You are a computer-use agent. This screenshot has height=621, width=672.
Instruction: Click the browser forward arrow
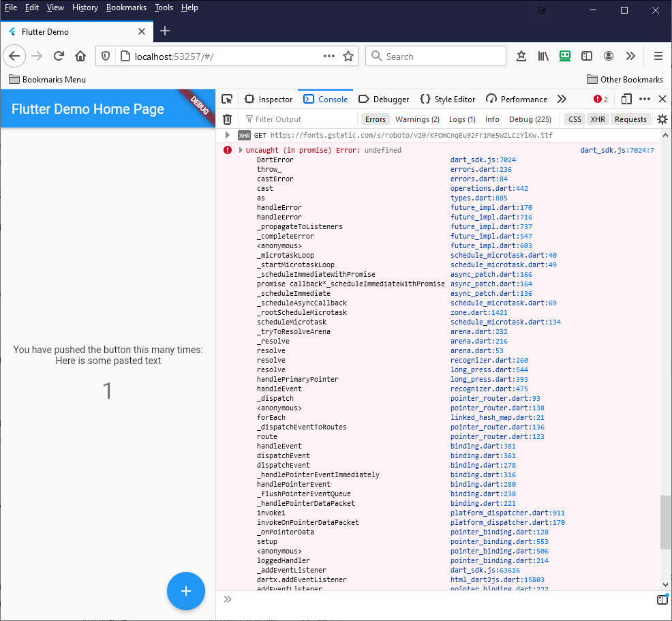(37, 56)
